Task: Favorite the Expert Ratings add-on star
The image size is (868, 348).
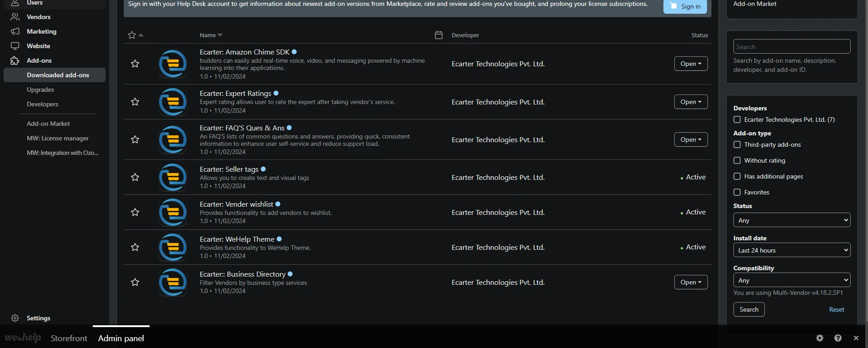Action: pos(135,102)
